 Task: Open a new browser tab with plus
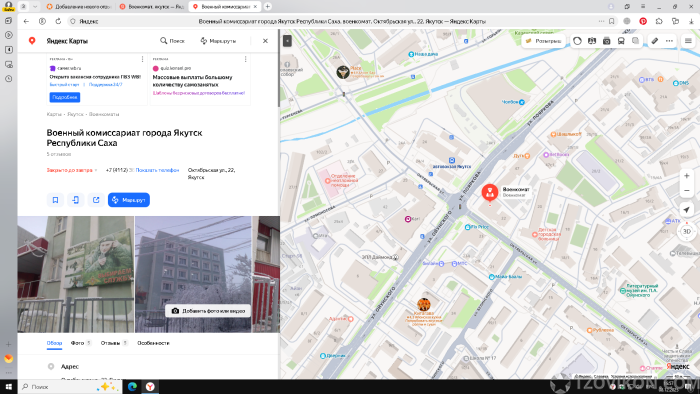[267, 7]
